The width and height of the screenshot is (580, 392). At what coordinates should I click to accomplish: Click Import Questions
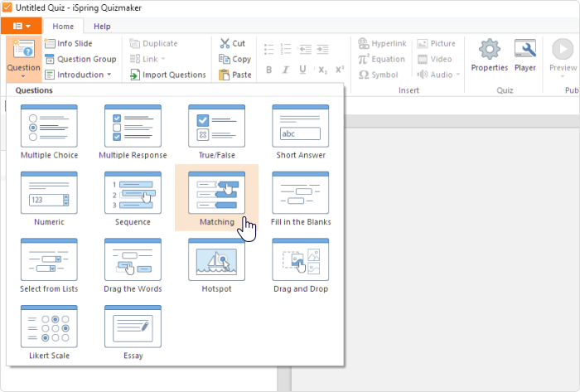168,75
